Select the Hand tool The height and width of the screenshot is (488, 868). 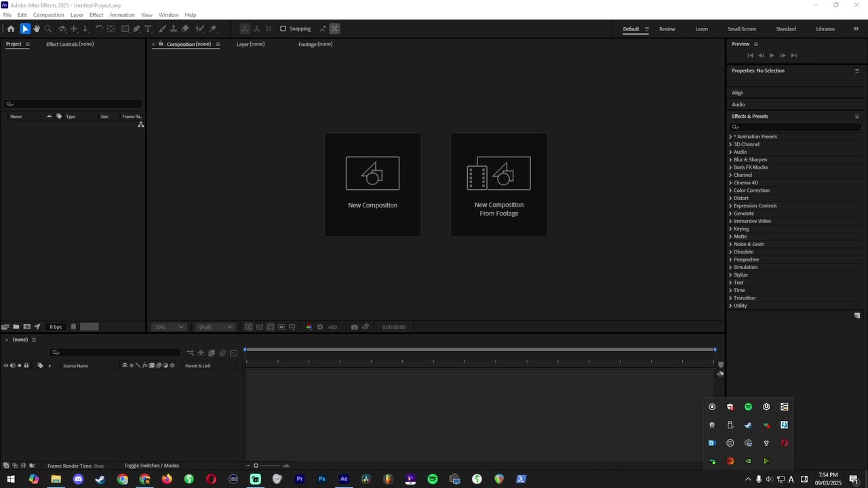37,28
